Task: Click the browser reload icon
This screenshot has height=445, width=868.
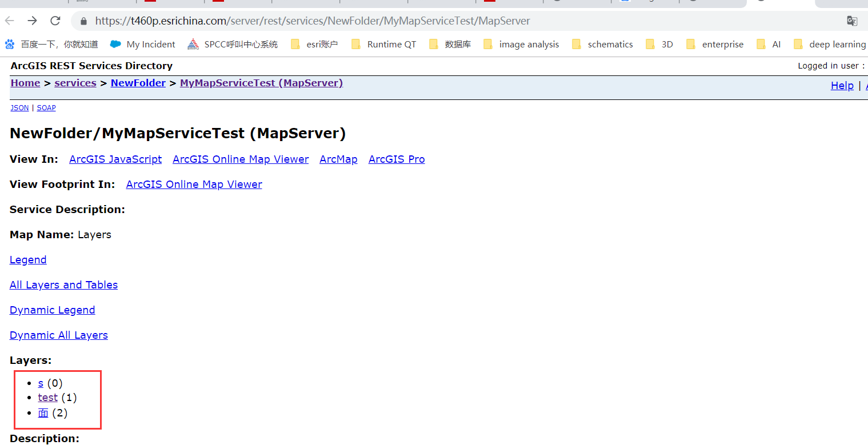Action: (x=55, y=21)
